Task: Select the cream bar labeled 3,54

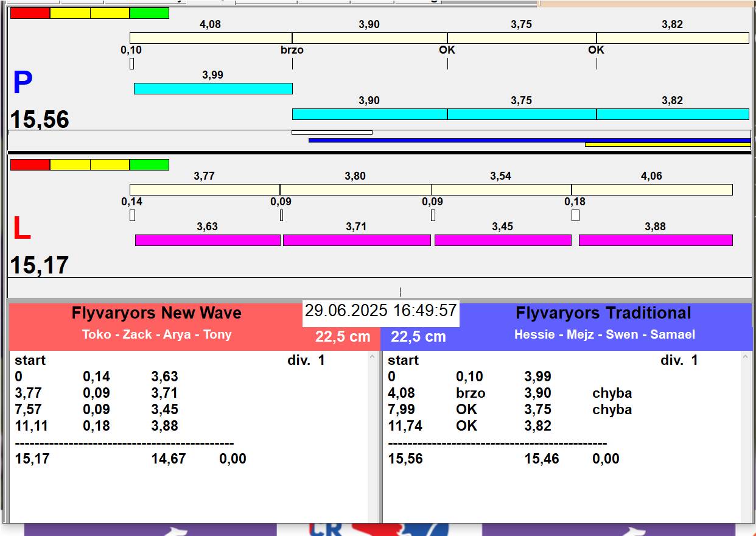Action: click(501, 189)
